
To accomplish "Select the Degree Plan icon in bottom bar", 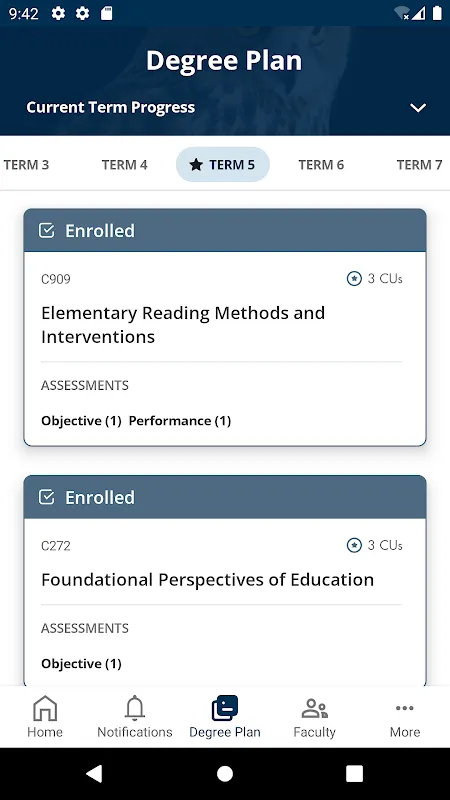I will tap(225, 708).
